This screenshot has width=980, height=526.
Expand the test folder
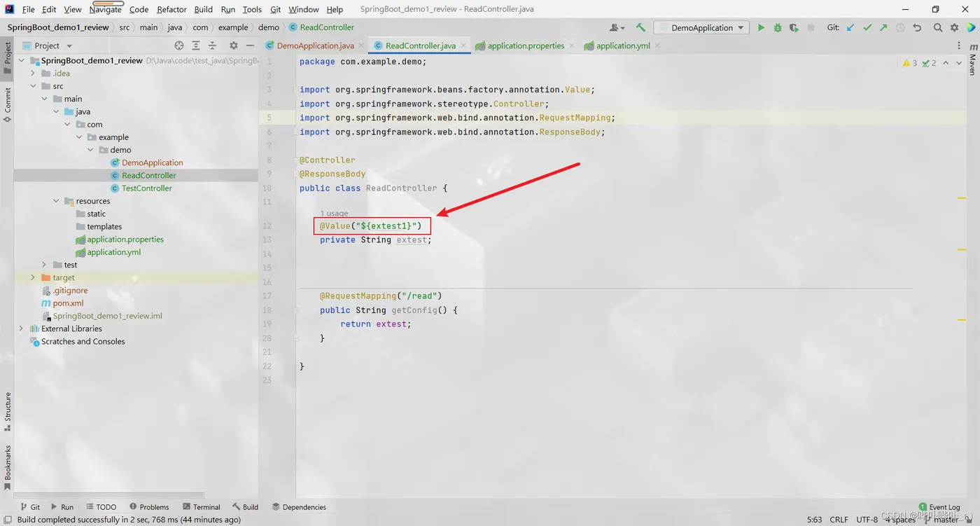[x=44, y=265]
